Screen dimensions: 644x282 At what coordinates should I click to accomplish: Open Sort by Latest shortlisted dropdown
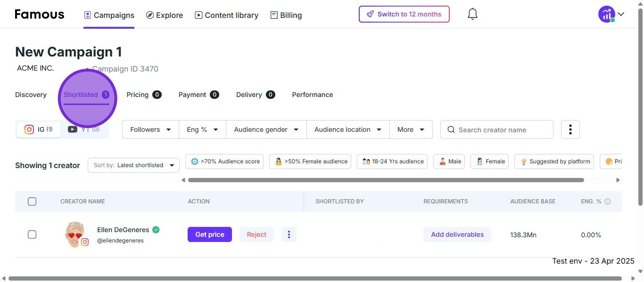point(133,165)
